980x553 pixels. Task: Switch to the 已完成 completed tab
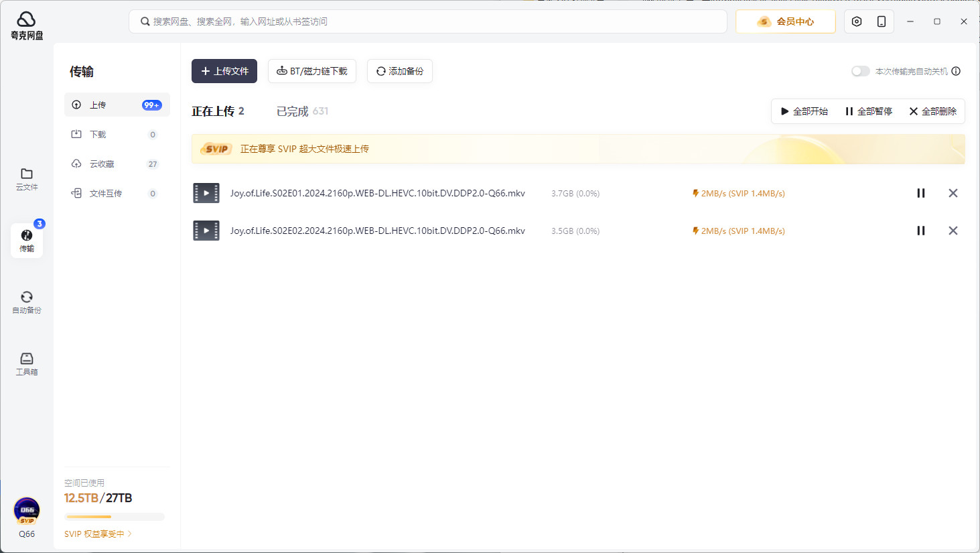301,111
